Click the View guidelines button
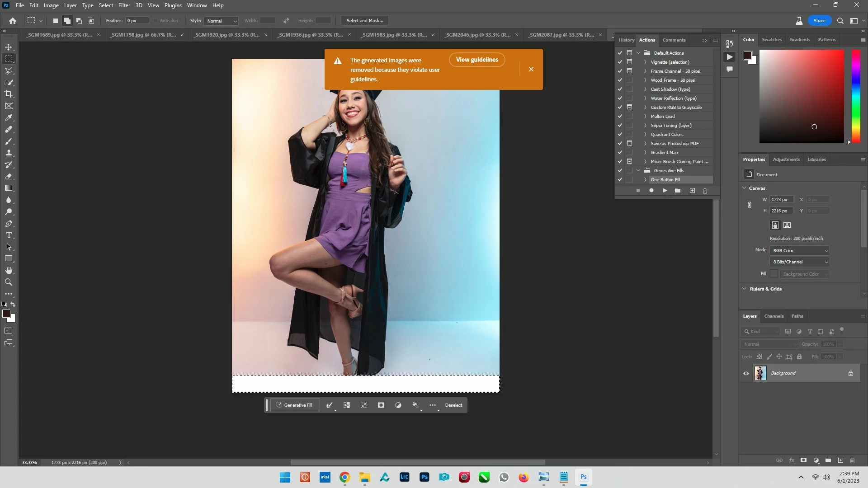 click(476, 60)
